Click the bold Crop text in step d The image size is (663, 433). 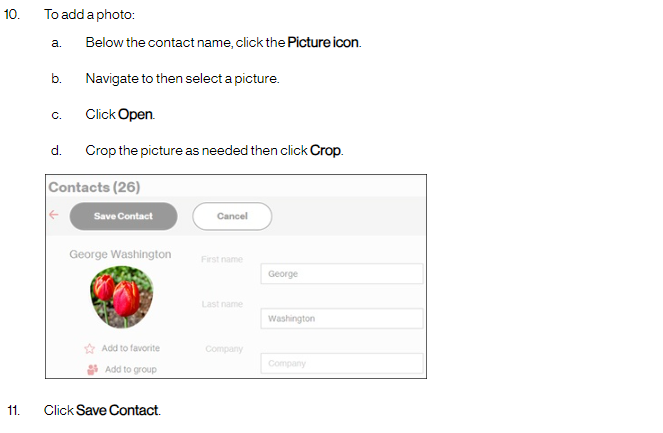click(325, 151)
